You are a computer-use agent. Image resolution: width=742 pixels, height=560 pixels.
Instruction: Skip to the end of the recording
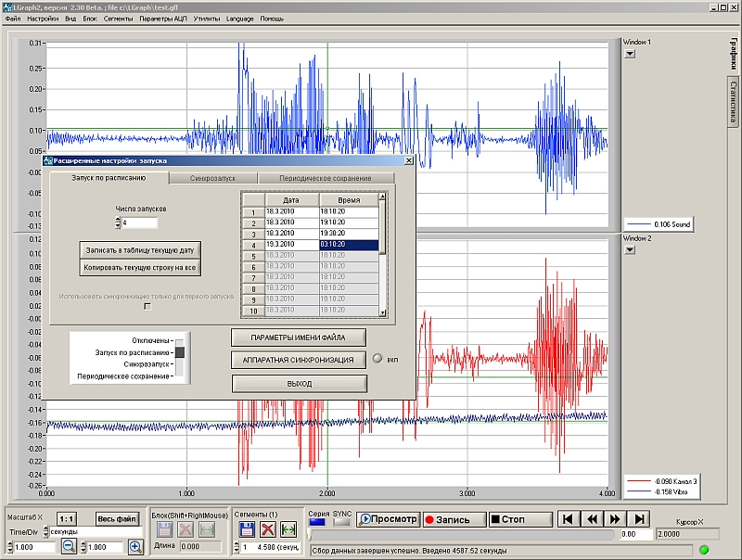[x=639, y=519]
